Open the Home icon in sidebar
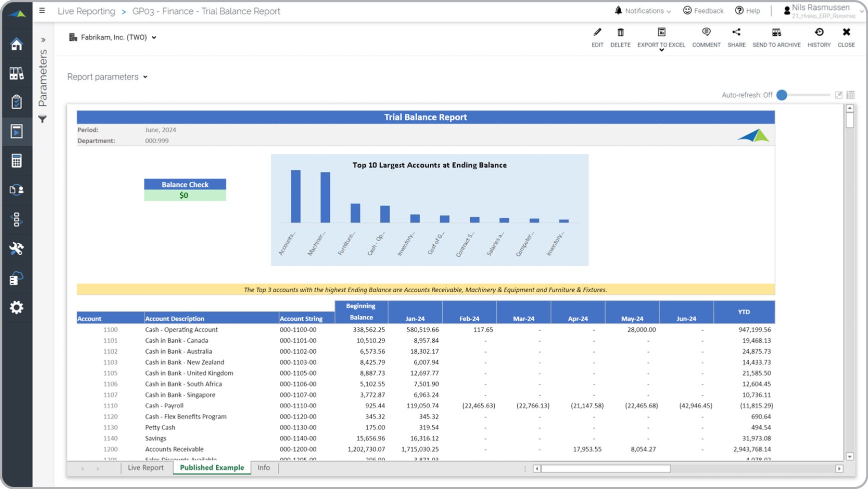Screen dimensions: 868x489 tap(16, 44)
